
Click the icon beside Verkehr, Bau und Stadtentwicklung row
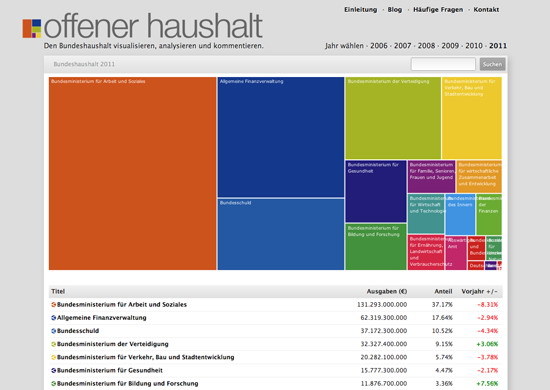[54, 357]
